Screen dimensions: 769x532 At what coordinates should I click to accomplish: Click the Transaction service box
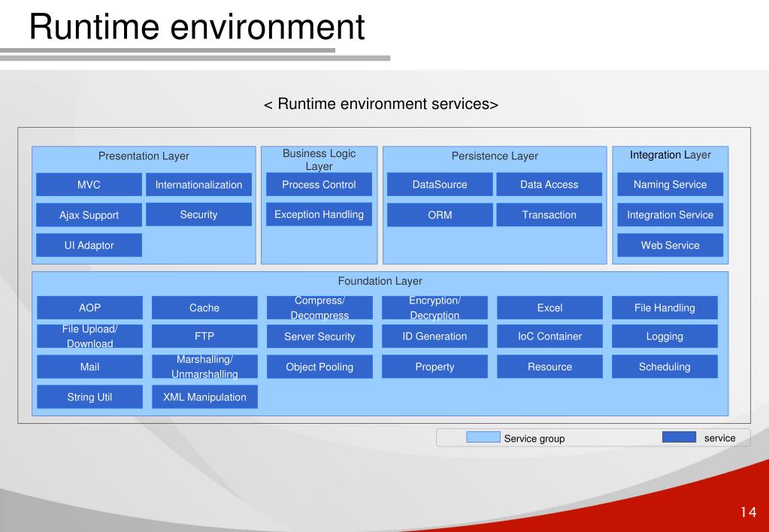tap(550, 215)
